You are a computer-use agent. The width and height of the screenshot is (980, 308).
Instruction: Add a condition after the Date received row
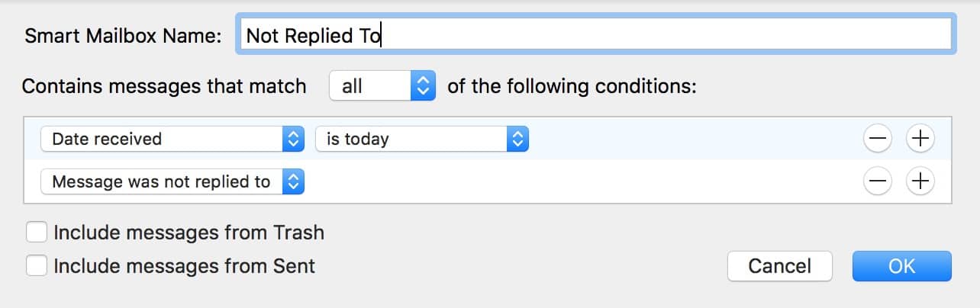pyautogui.click(x=920, y=139)
